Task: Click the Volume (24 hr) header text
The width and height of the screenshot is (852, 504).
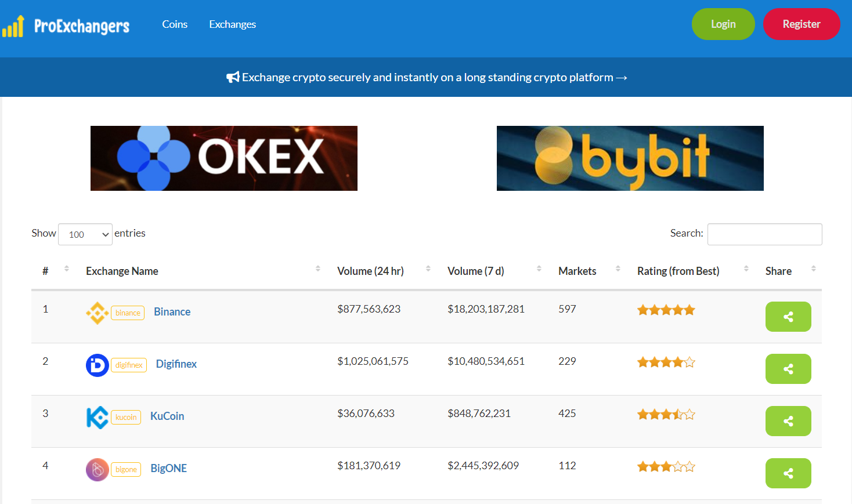Action: point(370,271)
